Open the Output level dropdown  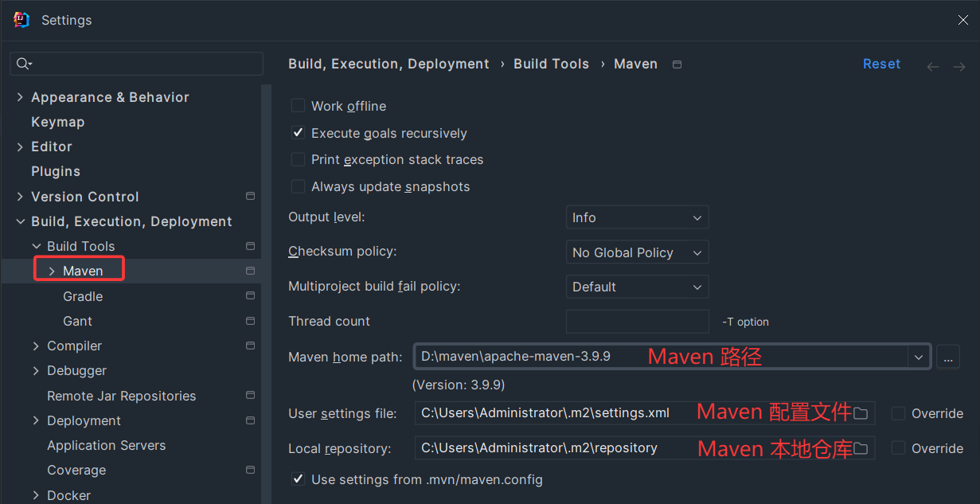click(x=637, y=217)
